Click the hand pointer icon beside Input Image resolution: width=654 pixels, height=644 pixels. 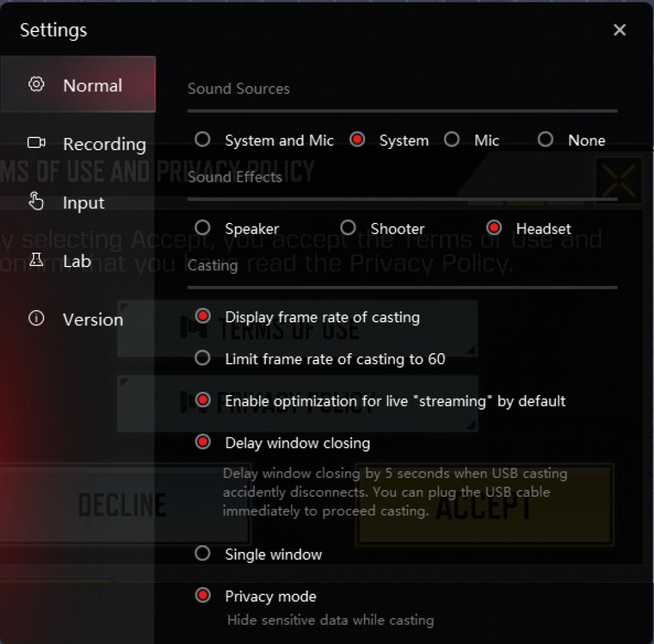click(x=37, y=202)
